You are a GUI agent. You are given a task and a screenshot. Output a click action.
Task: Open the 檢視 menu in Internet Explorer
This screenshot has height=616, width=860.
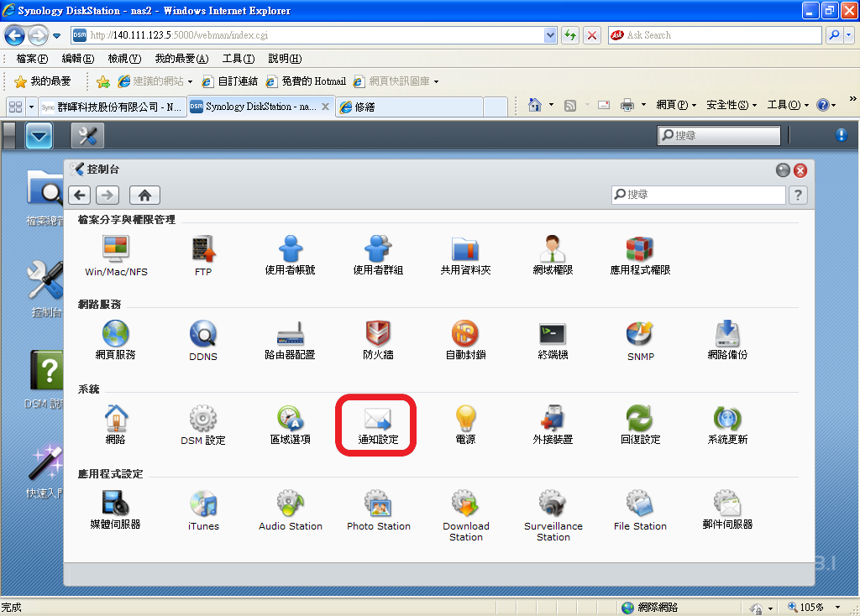point(123,59)
